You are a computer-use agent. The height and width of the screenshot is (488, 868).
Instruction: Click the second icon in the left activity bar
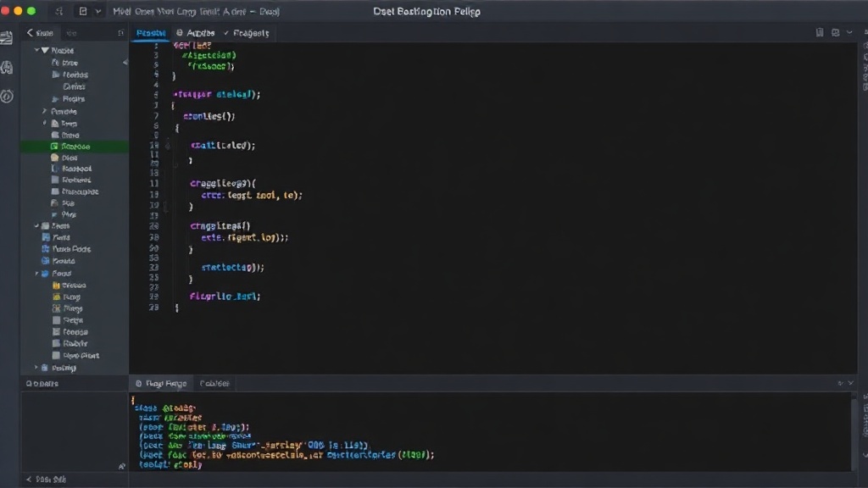pos(7,68)
